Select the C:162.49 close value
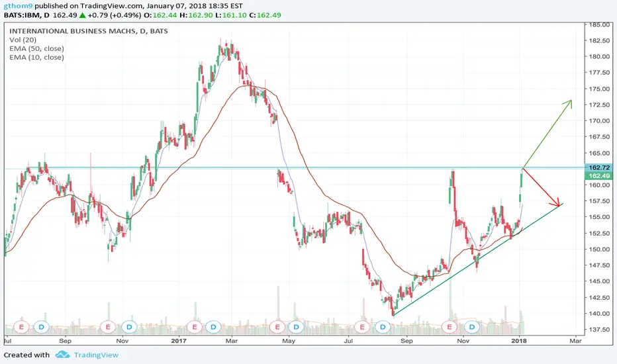Viewport: 617px width, 364px height. pyautogui.click(x=265, y=15)
